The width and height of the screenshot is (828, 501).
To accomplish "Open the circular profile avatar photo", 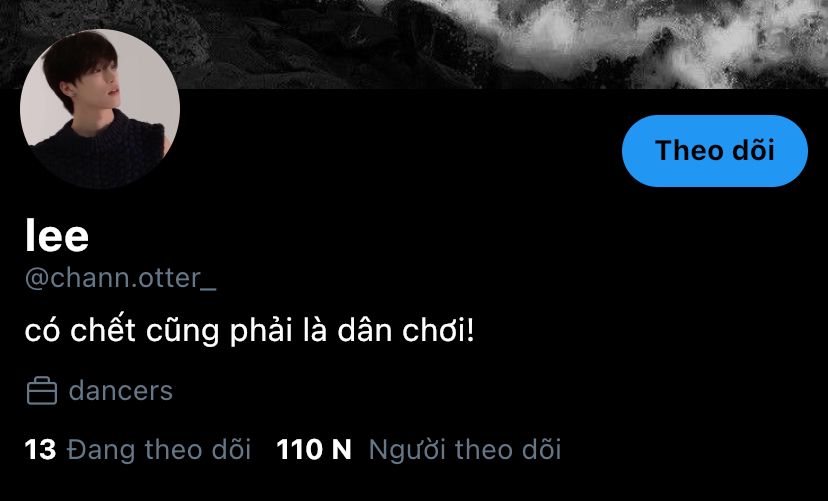I will point(100,109).
